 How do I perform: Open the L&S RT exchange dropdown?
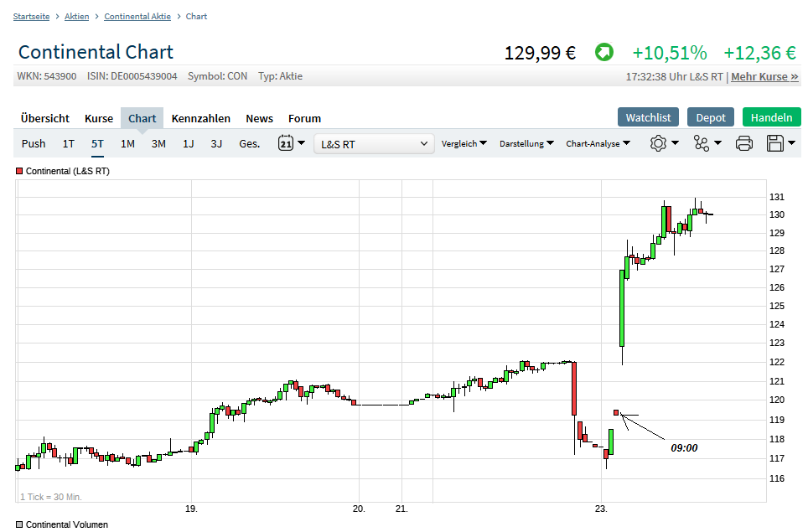pos(374,144)
